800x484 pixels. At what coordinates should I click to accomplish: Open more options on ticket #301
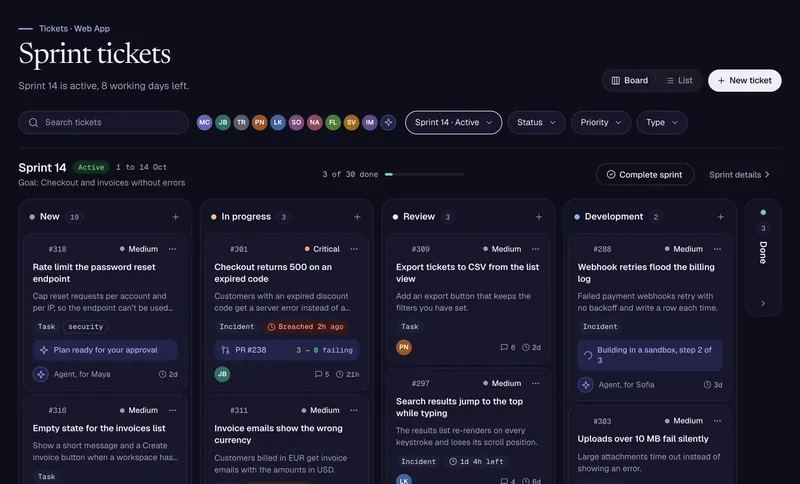354,249
